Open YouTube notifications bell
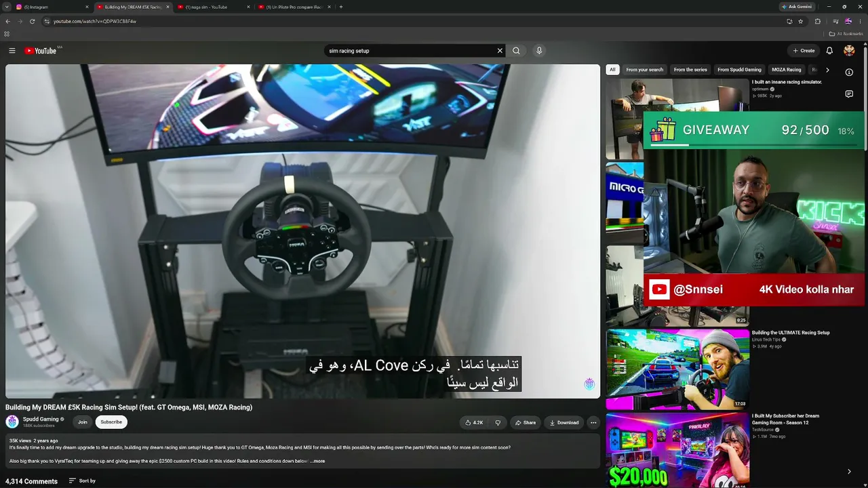868x488 pixels. (x=829, y=51)
